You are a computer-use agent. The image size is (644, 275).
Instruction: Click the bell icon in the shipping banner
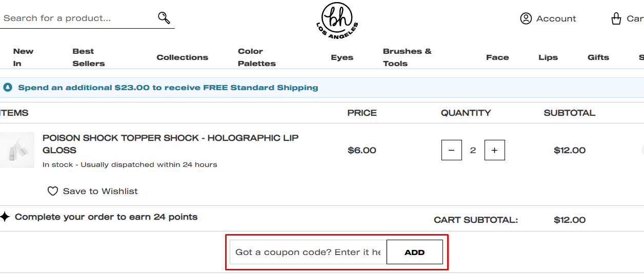click(x=8, y=88)
